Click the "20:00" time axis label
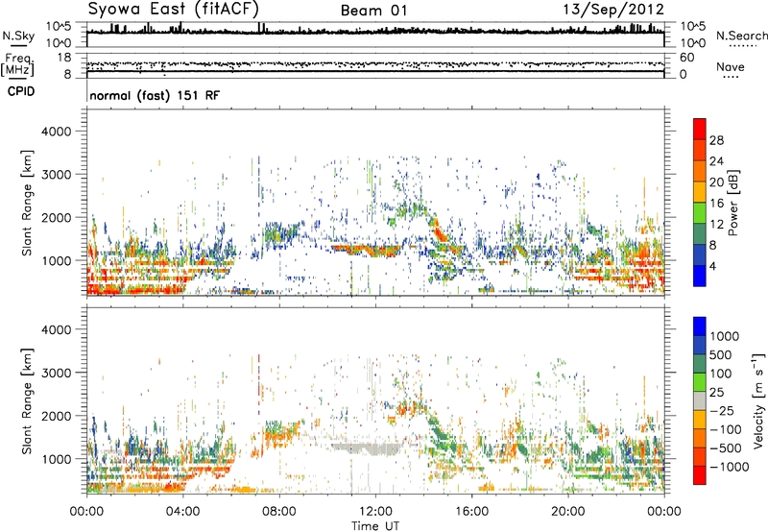768x532 pixels. [x=568, y=512]
